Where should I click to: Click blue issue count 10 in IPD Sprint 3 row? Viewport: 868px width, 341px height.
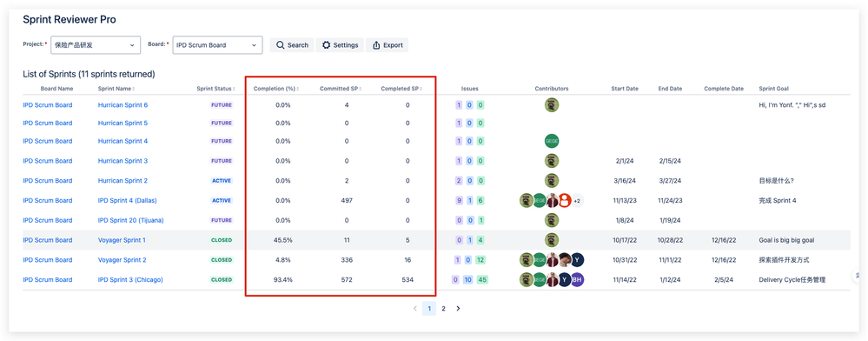click(468, 280)
